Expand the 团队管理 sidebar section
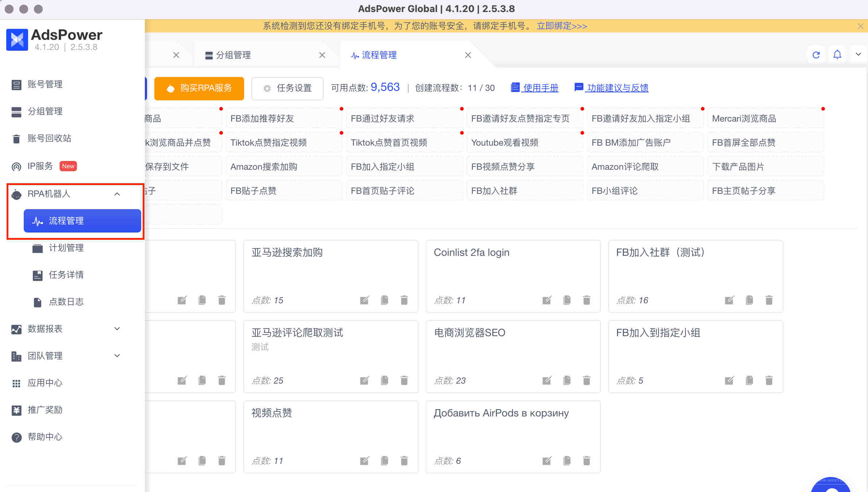Viewport: 868px width, 492px height. tap(117, 356)
